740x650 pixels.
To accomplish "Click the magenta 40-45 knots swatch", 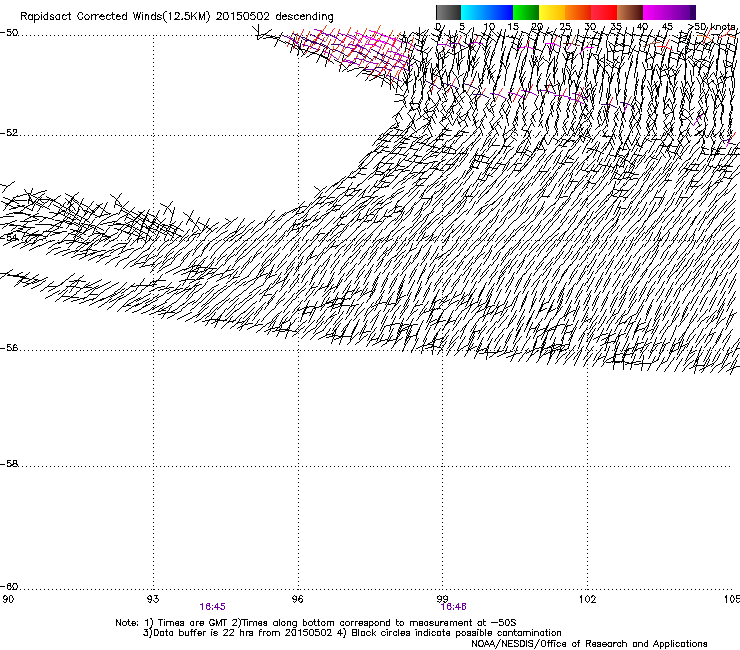I will 656,12.
